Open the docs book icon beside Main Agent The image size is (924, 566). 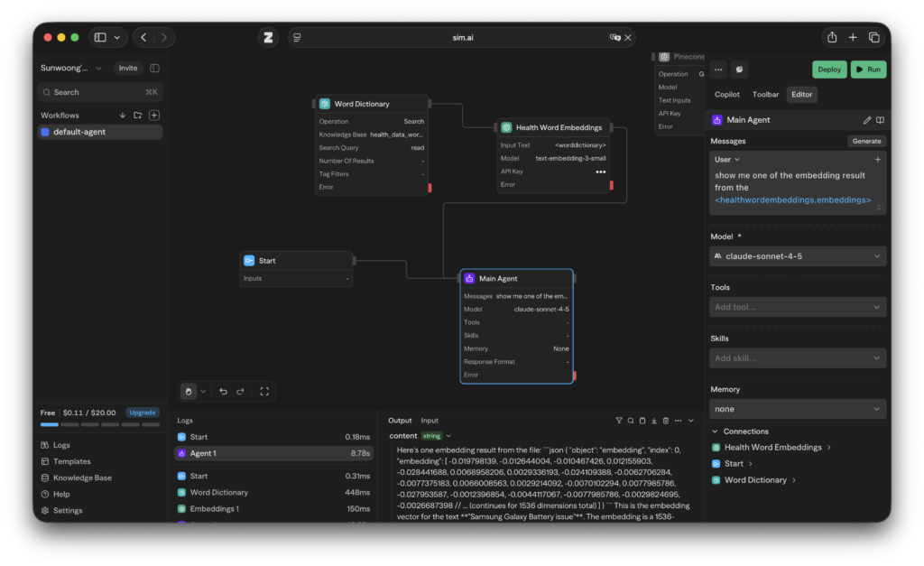[x=880, y=120]
